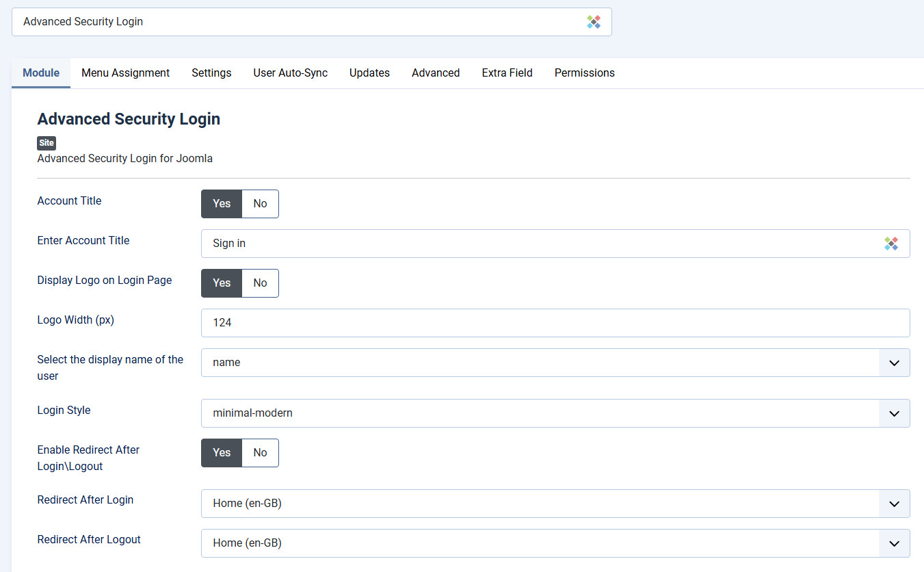Image resolution: width=924 pixels, height=572 pixels.
Task: Turn off Enable Redirect After Login\Logout
Action: pyautogui.click(x=260, y=453)
